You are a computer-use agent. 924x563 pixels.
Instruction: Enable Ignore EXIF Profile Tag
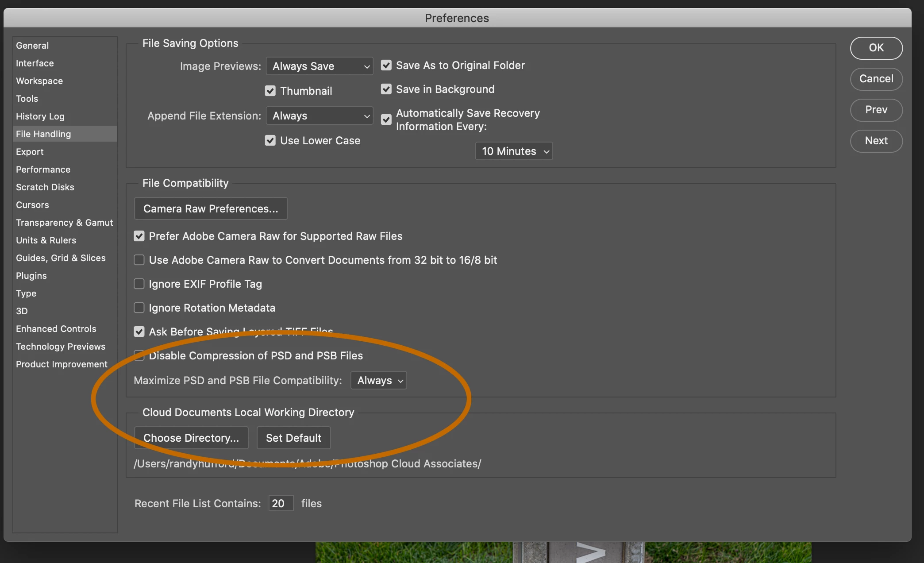pyautogui.click(x=139, y=284)
